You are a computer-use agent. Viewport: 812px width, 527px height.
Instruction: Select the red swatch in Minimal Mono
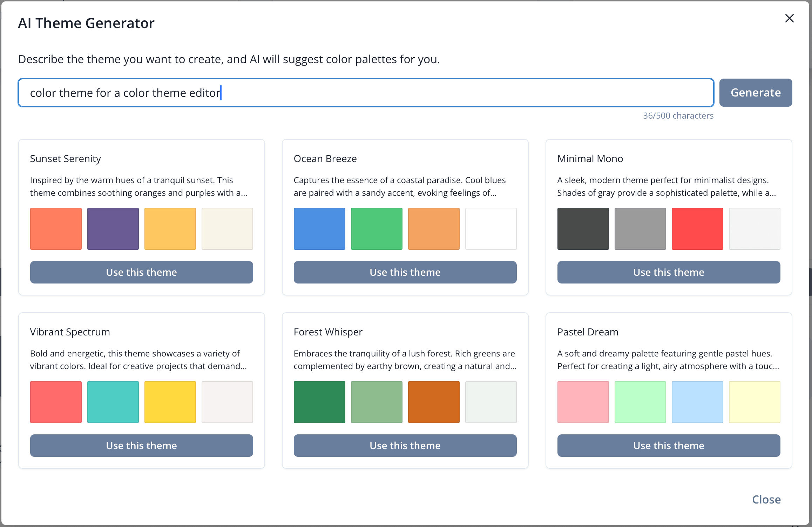(x=697, y=229)
